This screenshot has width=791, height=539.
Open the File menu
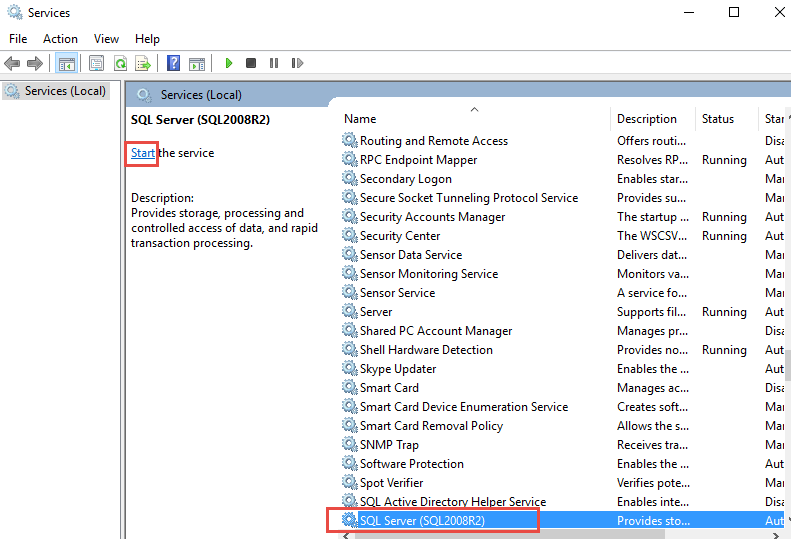(18, 39)
